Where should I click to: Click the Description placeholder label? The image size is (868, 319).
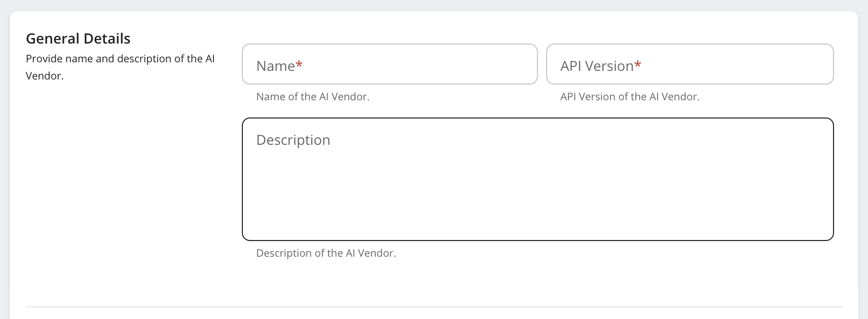[x=293, y=140]
